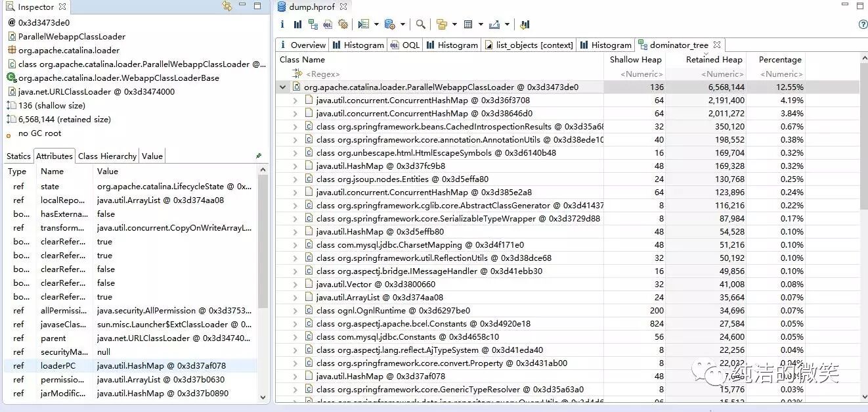Switch to the OQL tab
This screenshot has width=868, height=412.
click(405, 45)
